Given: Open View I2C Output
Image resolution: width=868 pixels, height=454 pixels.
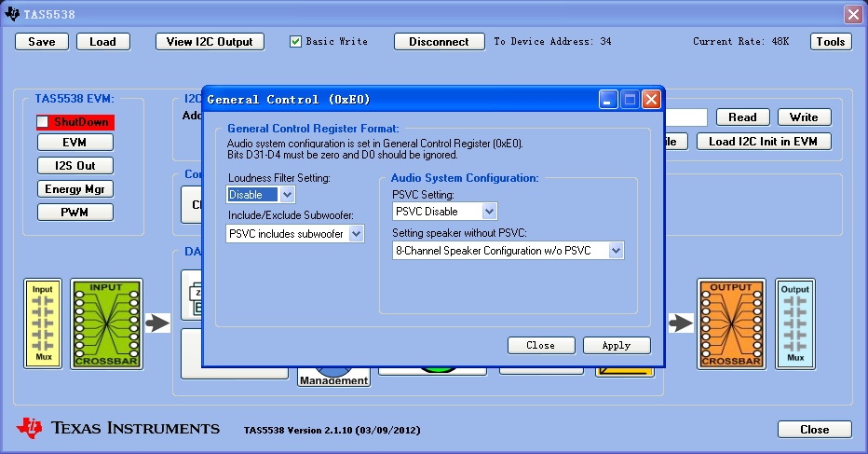Looking at the screenshot, I should pos(210,42).
